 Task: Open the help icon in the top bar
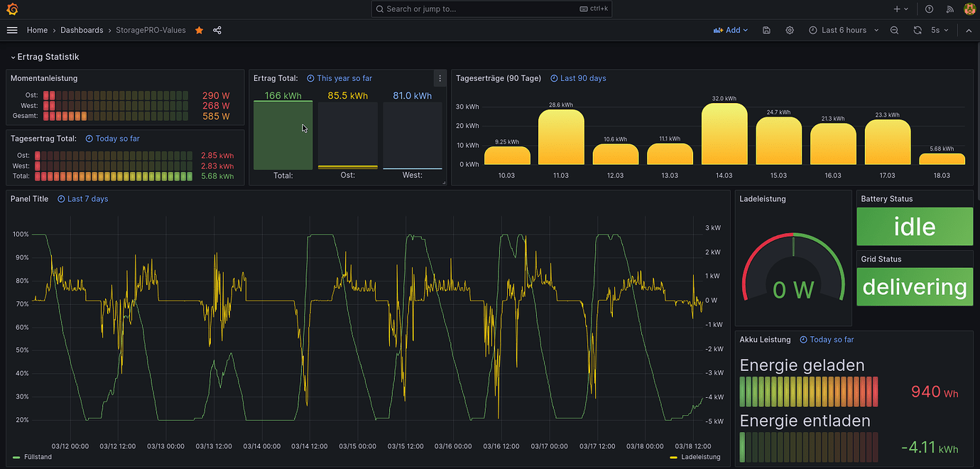click(x=929, y=9)
